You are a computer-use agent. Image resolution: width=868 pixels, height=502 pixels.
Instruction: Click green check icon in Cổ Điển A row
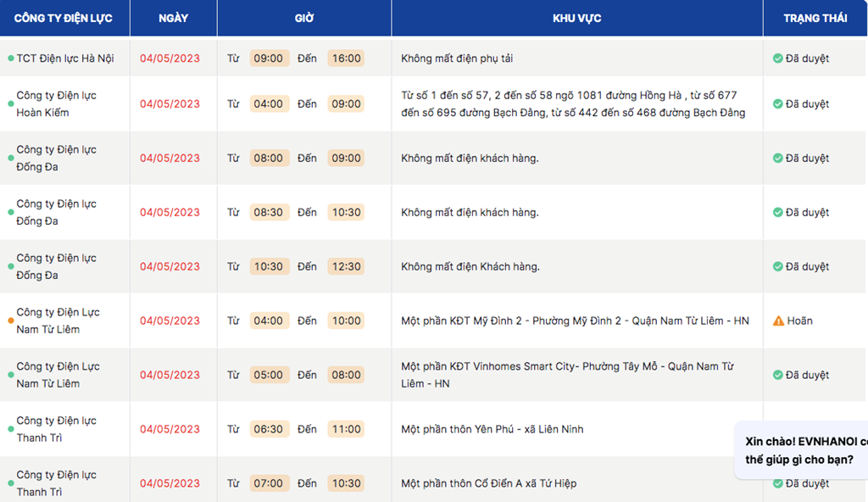point(778,483)
